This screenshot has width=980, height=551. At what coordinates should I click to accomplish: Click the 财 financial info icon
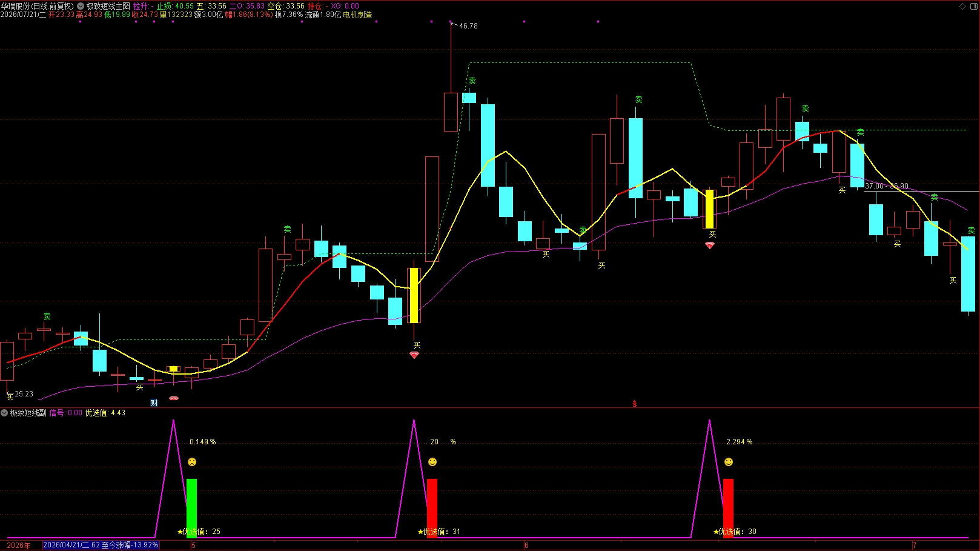[x=154, y=403]
